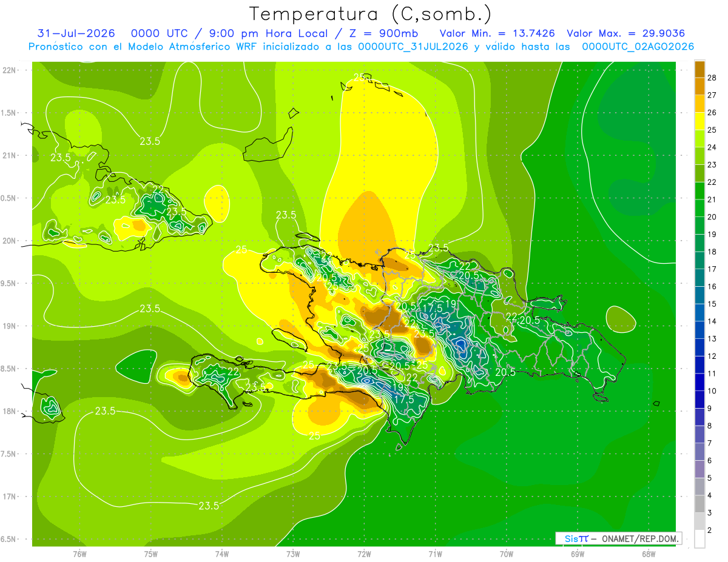Click the '21N' latitude axis label
The height and width of the screenshot is (562, 728).
tap(10, 155)
